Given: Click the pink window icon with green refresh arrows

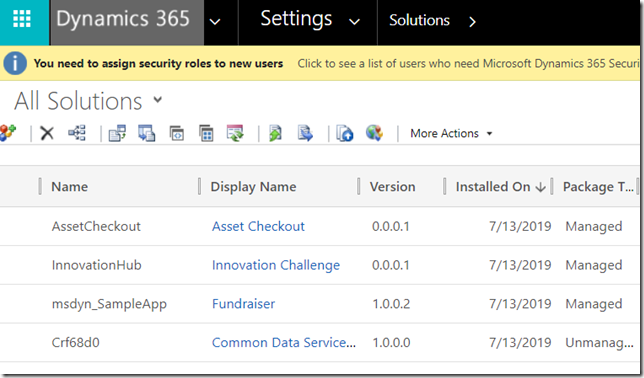Looking at the screenshot, I should click(x=235, y=133).
